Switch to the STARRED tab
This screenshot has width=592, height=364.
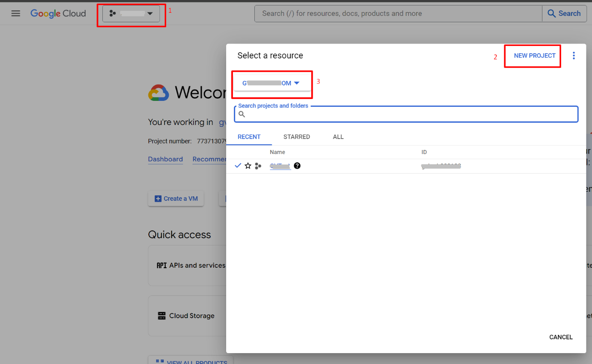point(297,137)
